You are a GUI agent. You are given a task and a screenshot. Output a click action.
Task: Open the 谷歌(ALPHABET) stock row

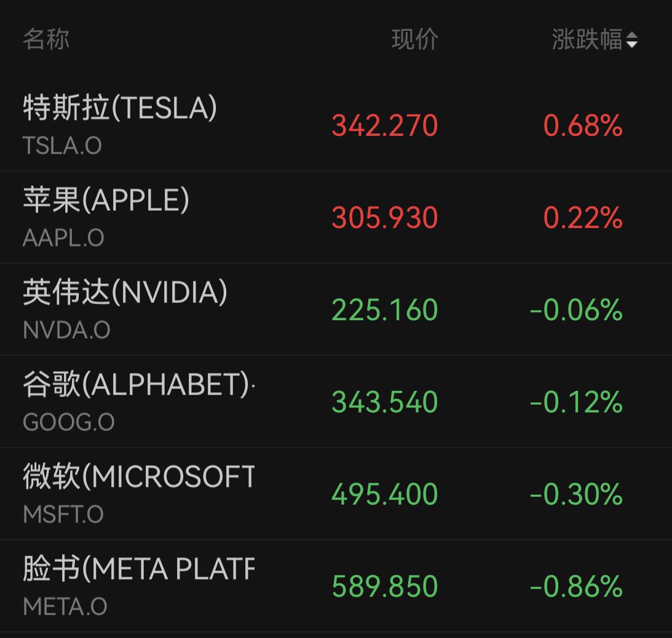click(x=336, y=401)
